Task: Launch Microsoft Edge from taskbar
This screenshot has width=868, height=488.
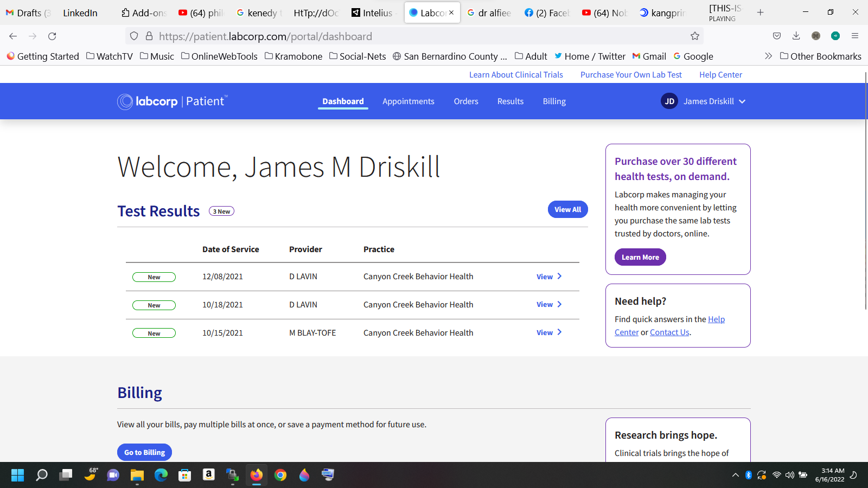Action: pos(161,475)
